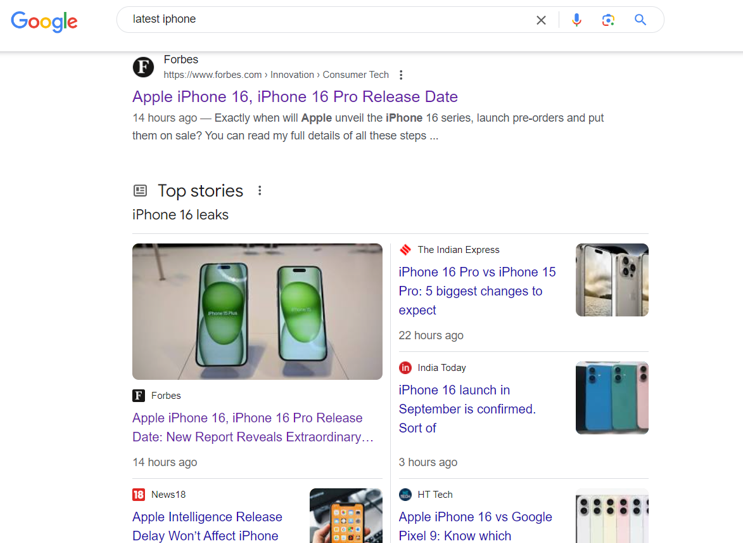
Task: Click the India Today source icon
Action: click(x=405, y=368)
